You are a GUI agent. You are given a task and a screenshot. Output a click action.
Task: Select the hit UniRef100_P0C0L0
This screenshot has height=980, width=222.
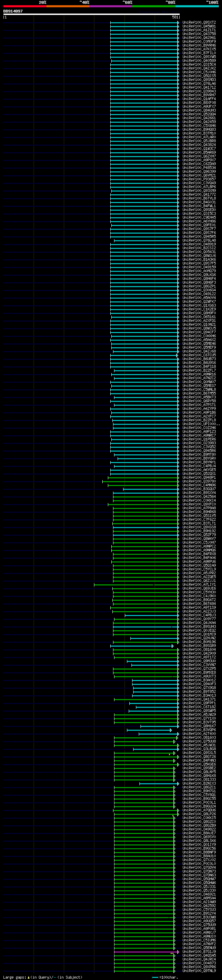point(199,864)
